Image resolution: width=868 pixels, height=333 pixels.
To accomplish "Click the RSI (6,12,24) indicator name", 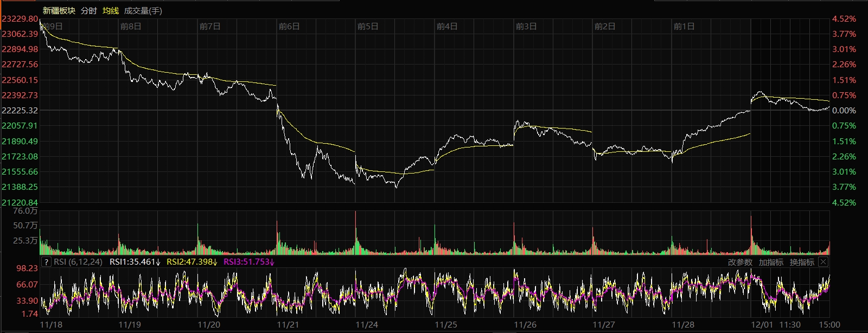I will click(x=78, y=262).
